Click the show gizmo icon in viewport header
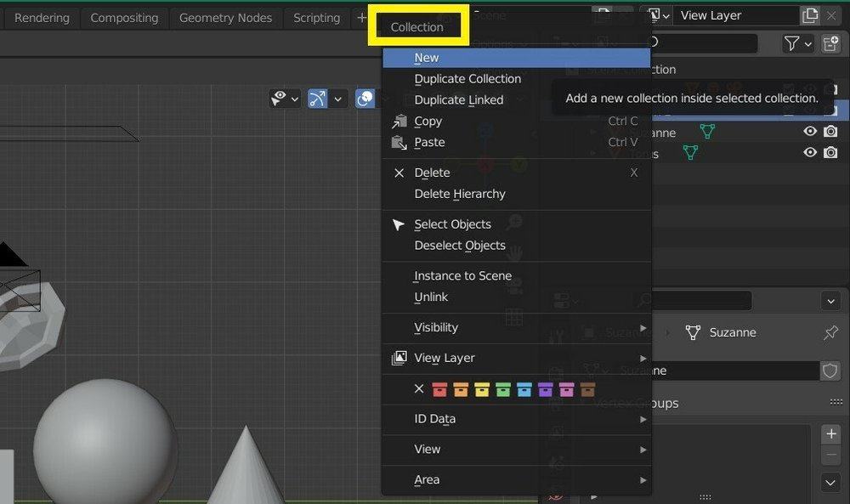The image size is (850, 504). coord(317,99)
